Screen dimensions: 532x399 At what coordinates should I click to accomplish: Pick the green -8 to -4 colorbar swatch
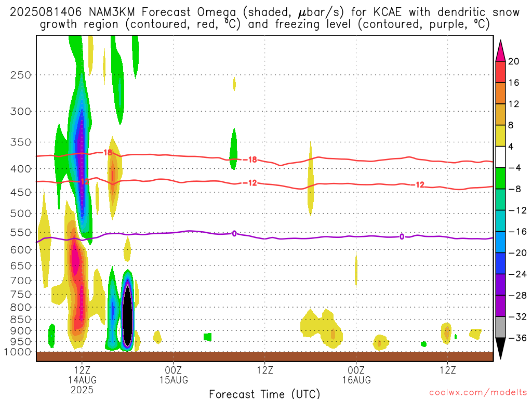[x=500, y=179]
